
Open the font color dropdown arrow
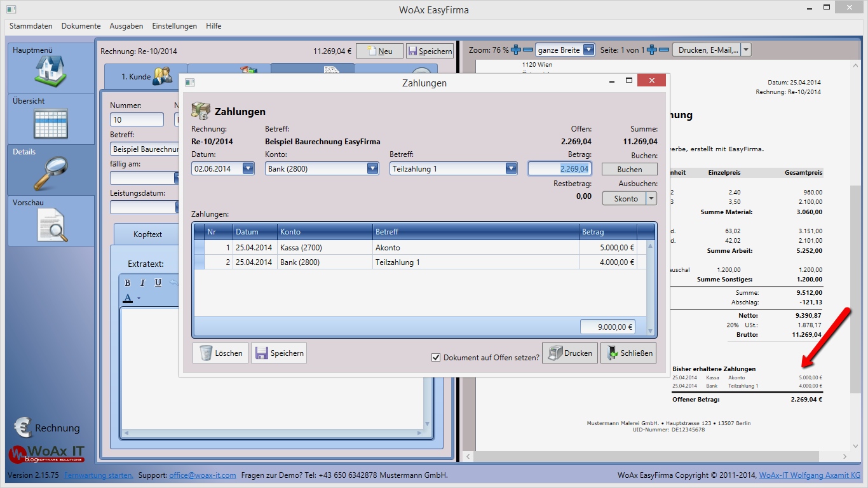[139, 298]
